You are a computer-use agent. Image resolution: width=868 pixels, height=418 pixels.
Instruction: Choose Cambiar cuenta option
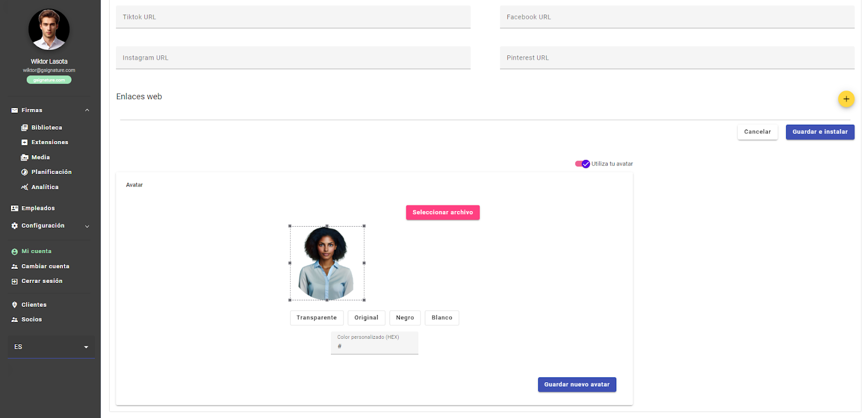tap(46, 266)
